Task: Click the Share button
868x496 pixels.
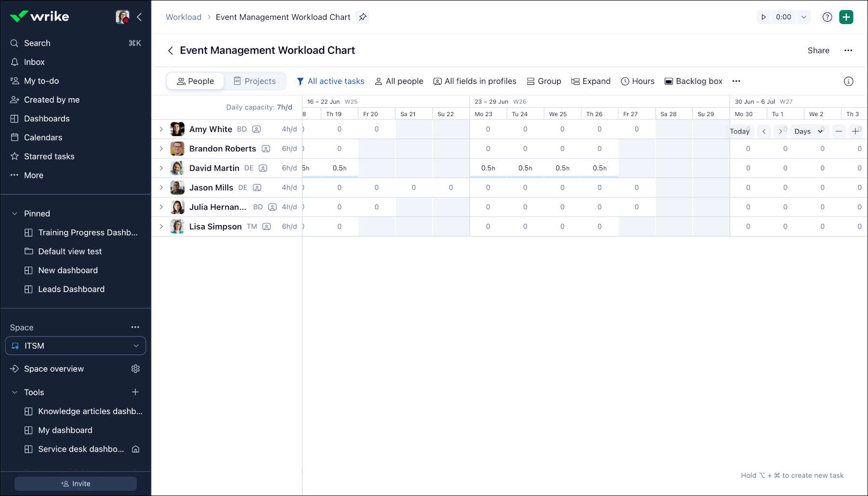Action: coord(818,50)
